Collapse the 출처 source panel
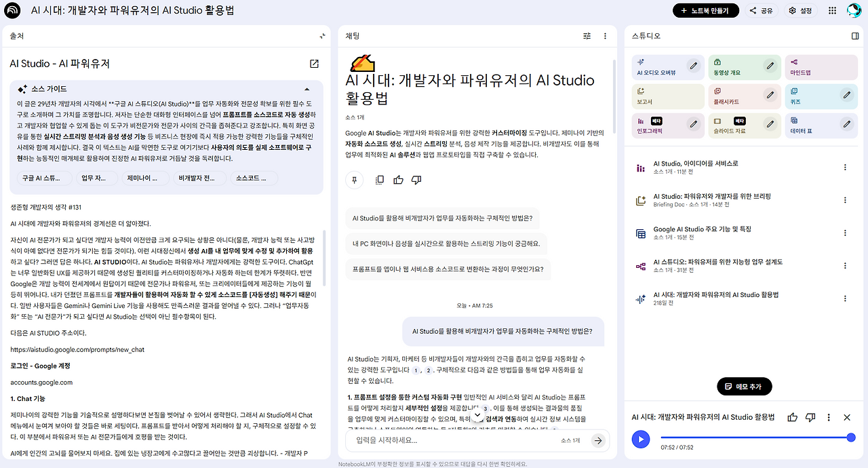This screenshot has height=468, width=868. coord(323,36)
